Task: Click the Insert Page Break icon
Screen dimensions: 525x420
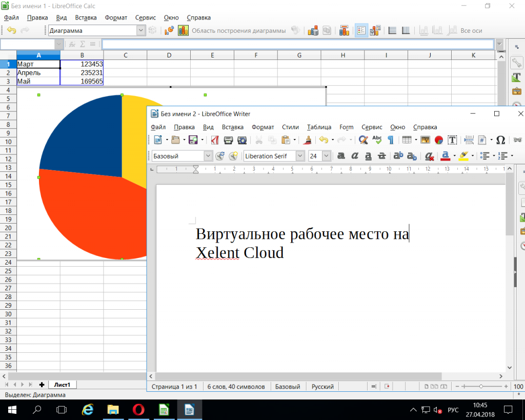Action: coord(469,140)
